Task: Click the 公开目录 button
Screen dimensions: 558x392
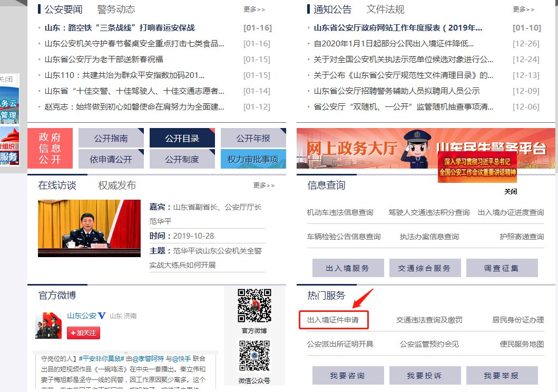Action: click(182, 138)
